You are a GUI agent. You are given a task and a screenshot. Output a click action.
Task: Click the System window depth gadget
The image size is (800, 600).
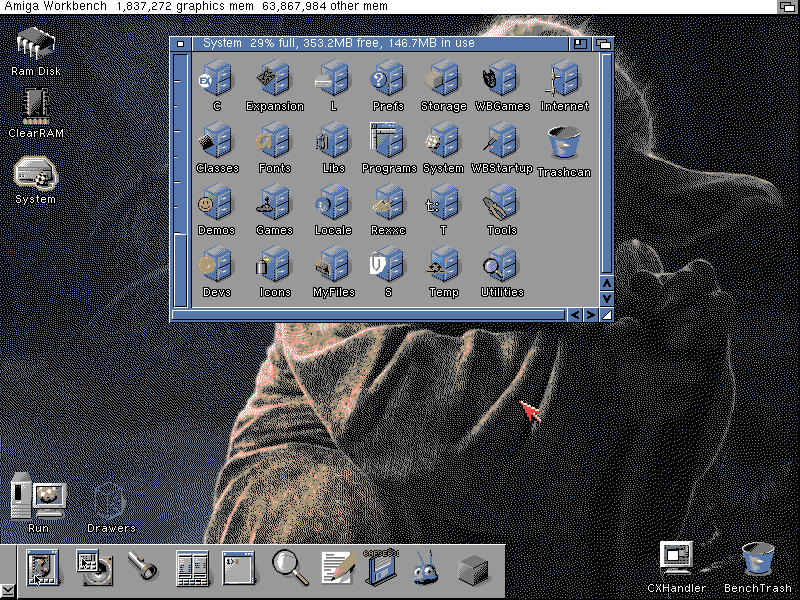603,44
